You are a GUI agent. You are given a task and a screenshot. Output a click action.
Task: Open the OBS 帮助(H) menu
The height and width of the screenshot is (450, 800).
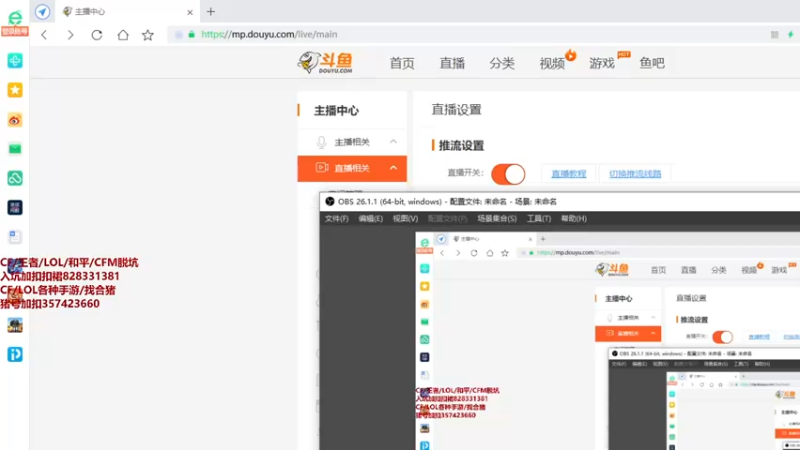pyautogui.click(x=574, y=218)
